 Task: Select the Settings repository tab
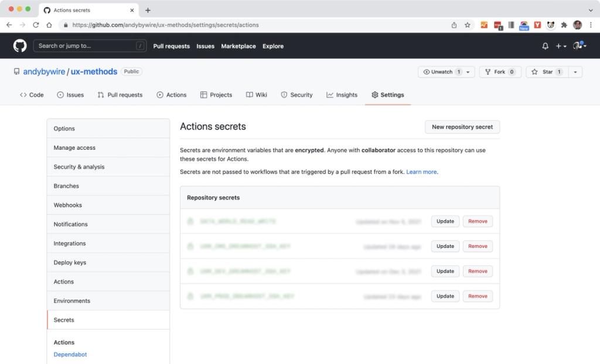coord(388,95)
